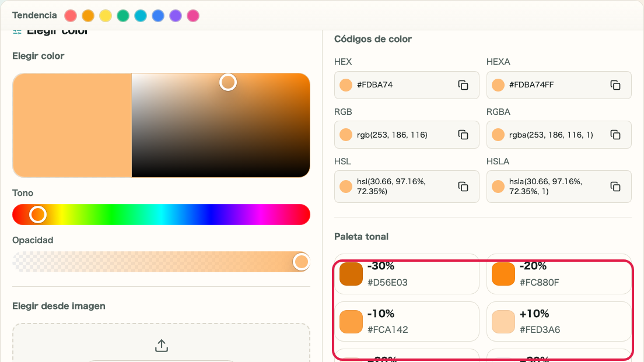Copy the HSLA value to clipboard
The width and height of the screenshot is (644, 362).
[615, 187]
